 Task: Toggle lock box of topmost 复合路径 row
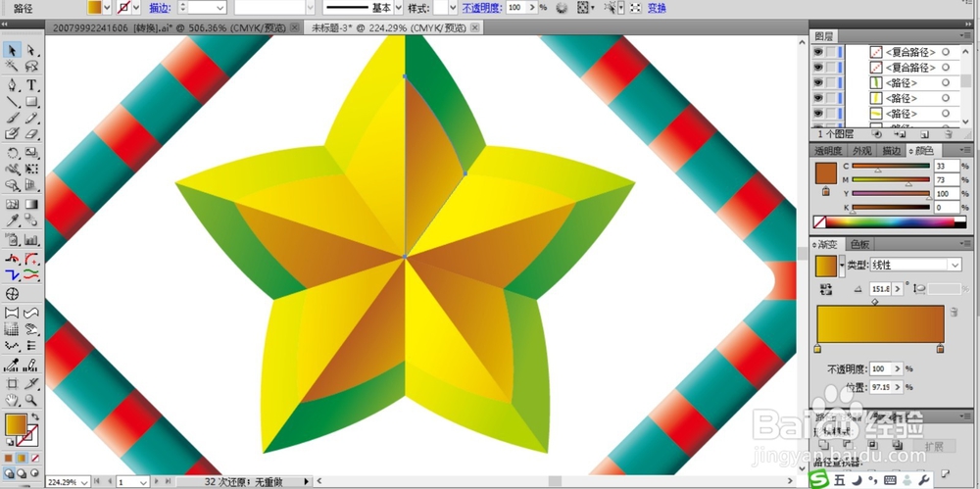tap(830, 52)
